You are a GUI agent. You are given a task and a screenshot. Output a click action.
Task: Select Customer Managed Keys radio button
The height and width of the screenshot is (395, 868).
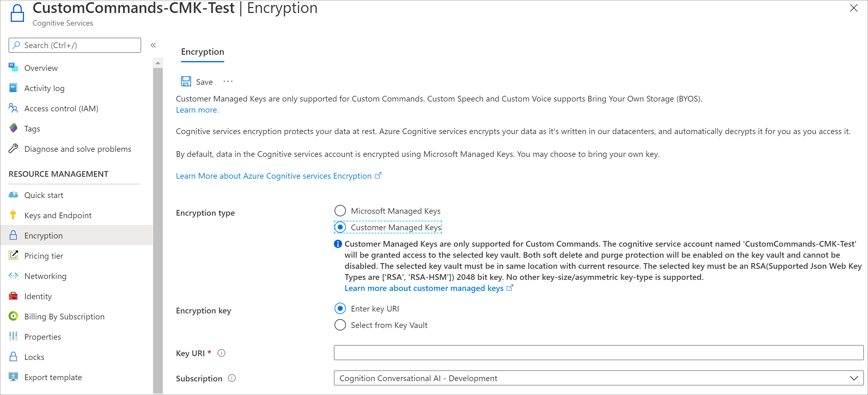click(340, 227)
